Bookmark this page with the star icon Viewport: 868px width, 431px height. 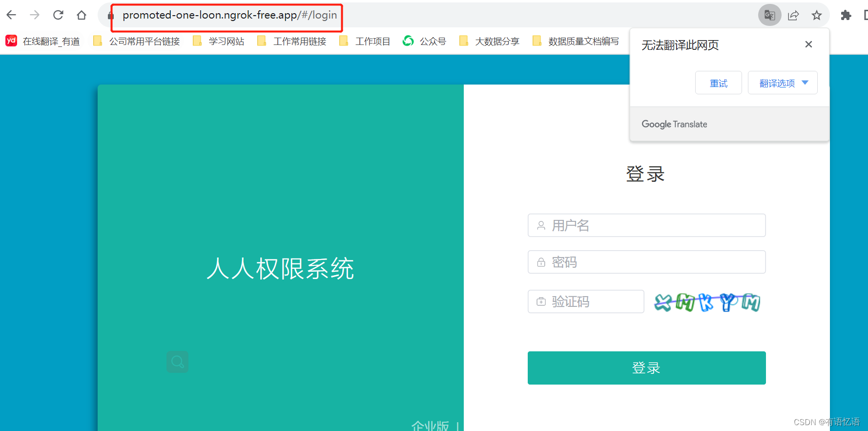click(x=817, y=15)
